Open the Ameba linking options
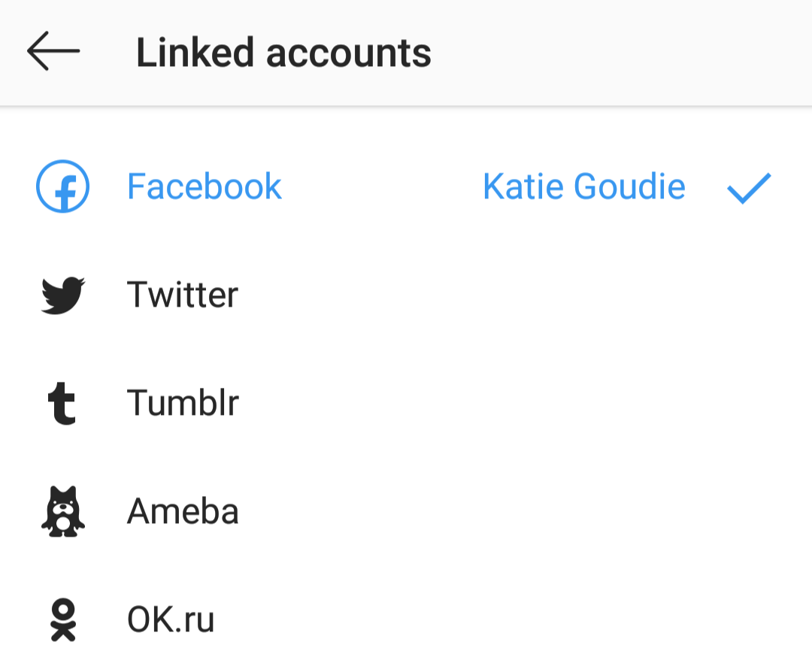The image size is (812, 669). click(x=183, y=510)
